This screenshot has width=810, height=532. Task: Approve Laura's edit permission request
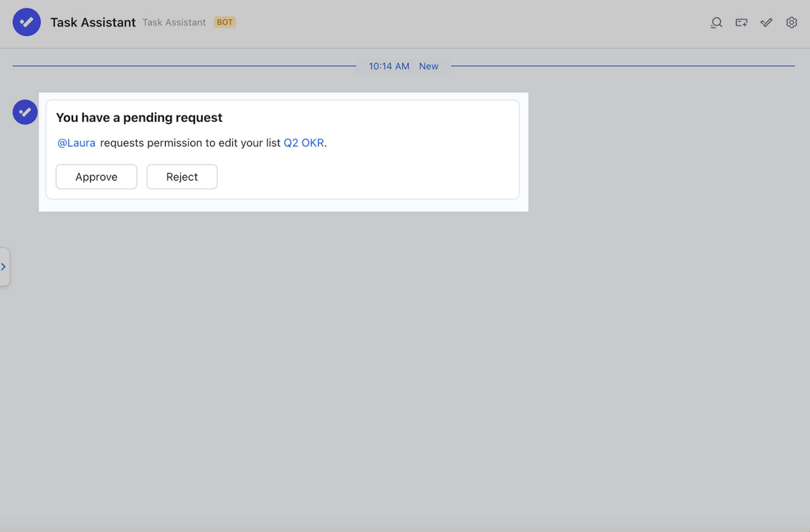[96, 177]
